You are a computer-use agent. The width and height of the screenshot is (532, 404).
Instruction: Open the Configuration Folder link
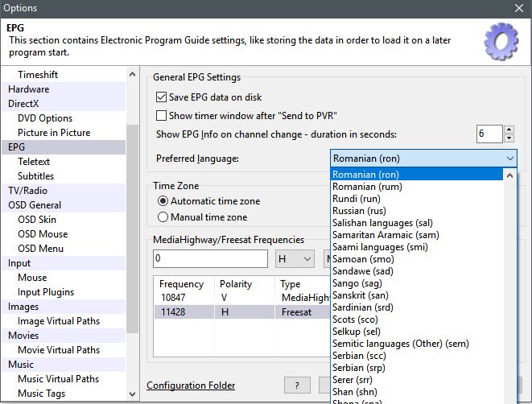point(191,385)
